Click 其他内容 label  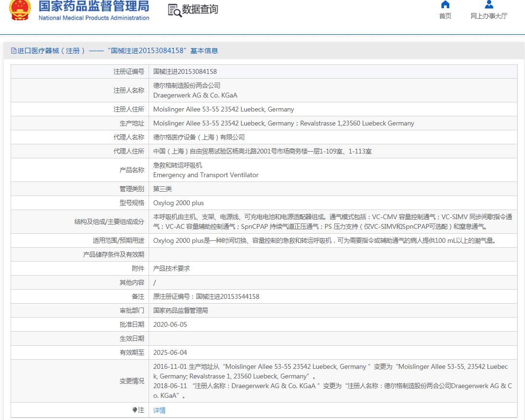point(132,283)
